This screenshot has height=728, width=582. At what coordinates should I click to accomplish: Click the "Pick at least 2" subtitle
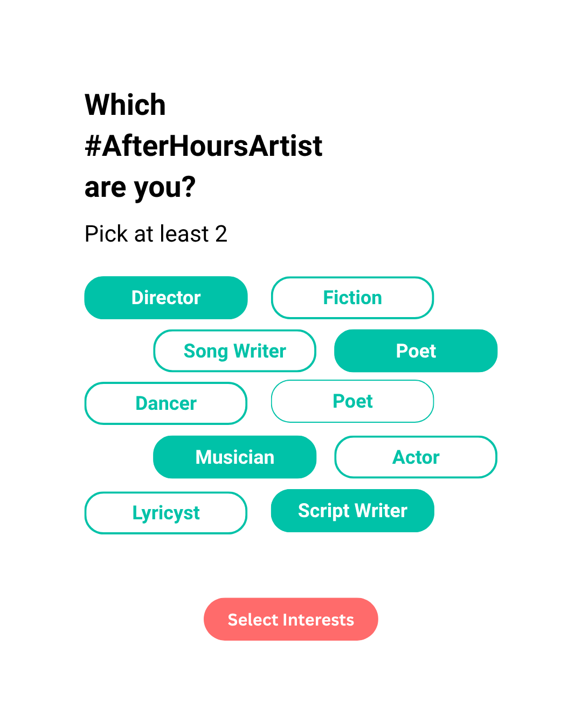[x=156, y=234]
